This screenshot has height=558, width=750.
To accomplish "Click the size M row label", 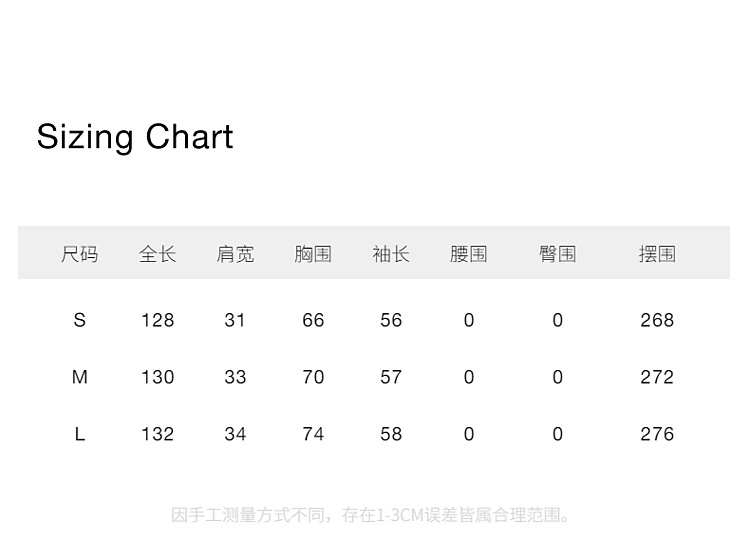I will coord(80,377).
